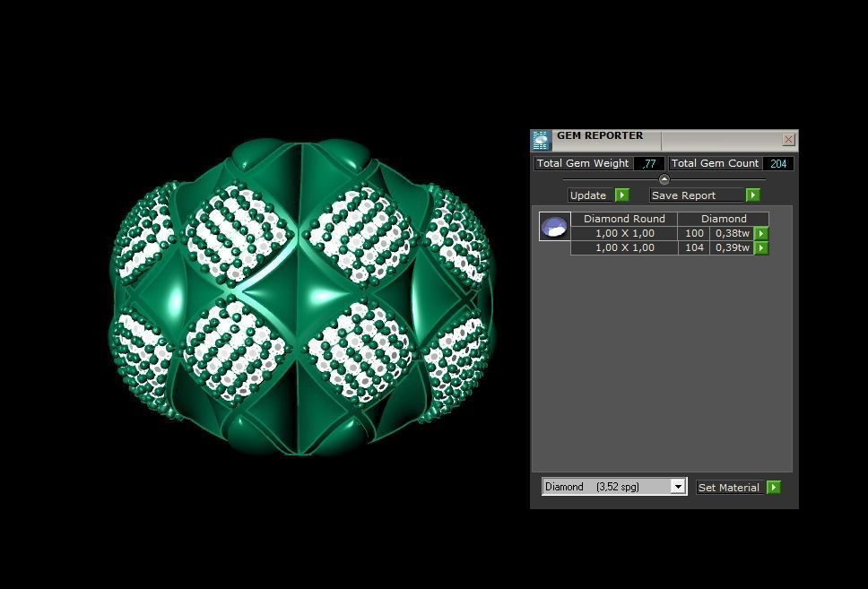Click the Set Material button

730,487
